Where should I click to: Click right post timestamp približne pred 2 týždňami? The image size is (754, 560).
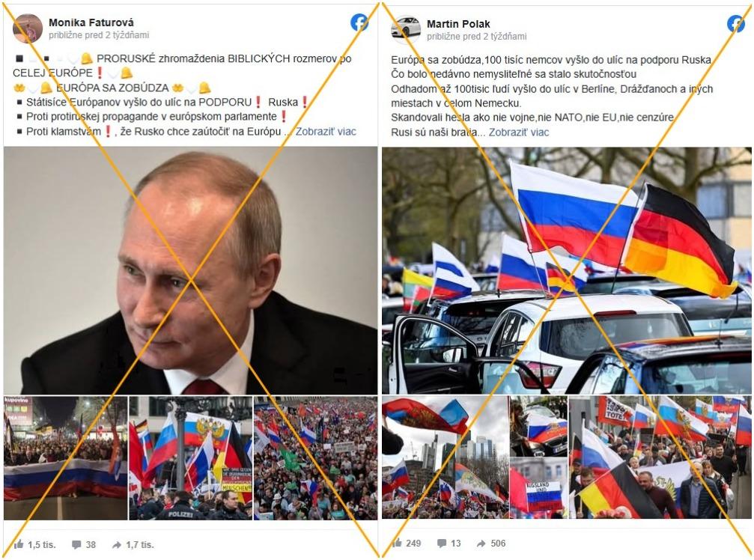pos(476,37)
